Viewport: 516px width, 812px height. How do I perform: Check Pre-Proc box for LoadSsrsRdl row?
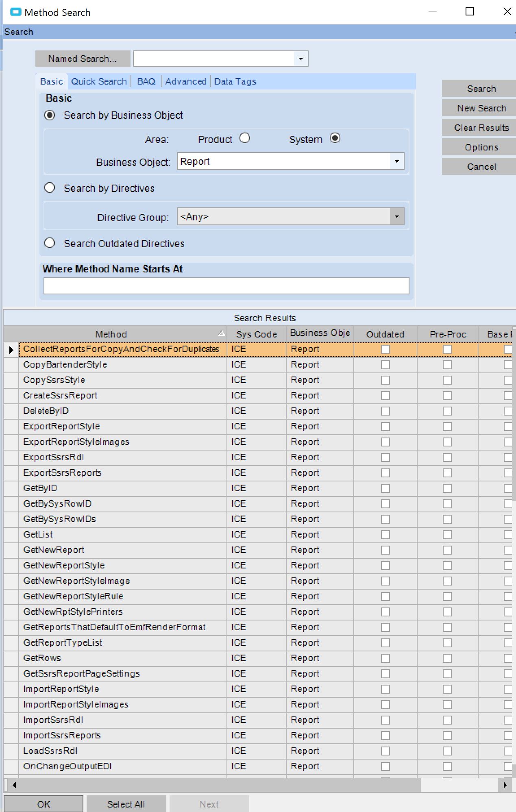(x=447, y=751)
